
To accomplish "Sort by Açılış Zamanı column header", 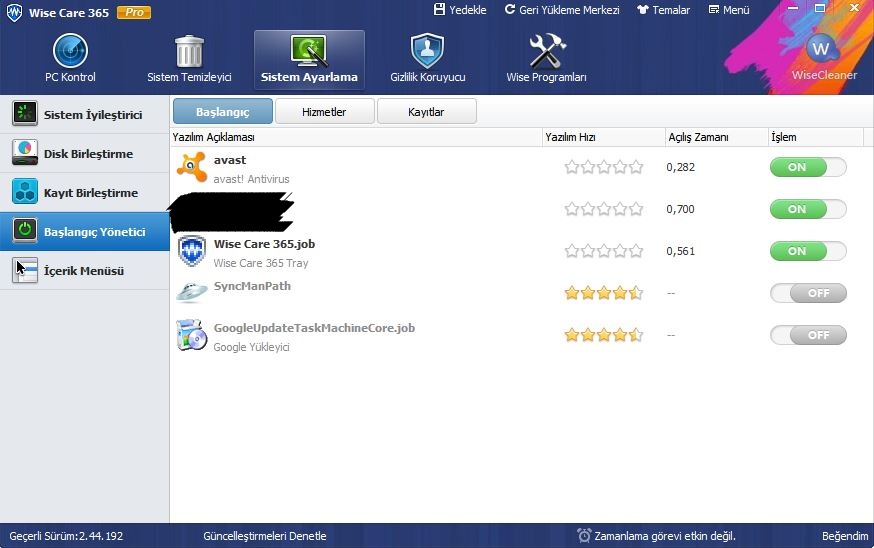I will [716, 137].
